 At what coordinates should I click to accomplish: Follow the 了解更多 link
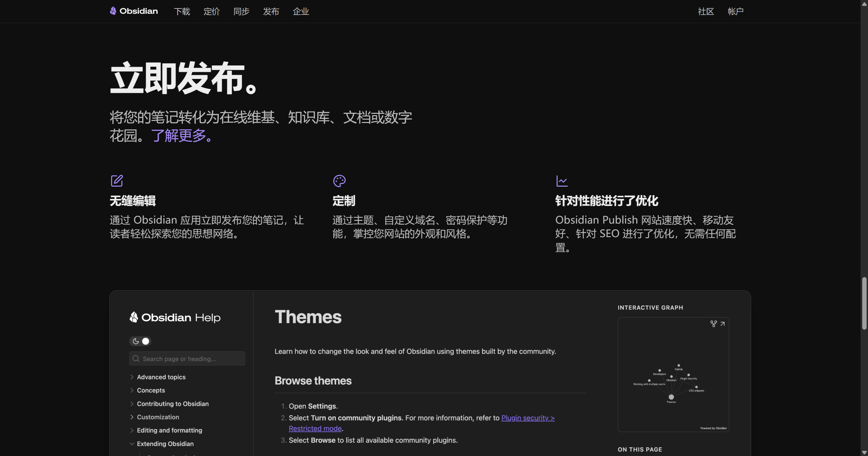point(182,136)
